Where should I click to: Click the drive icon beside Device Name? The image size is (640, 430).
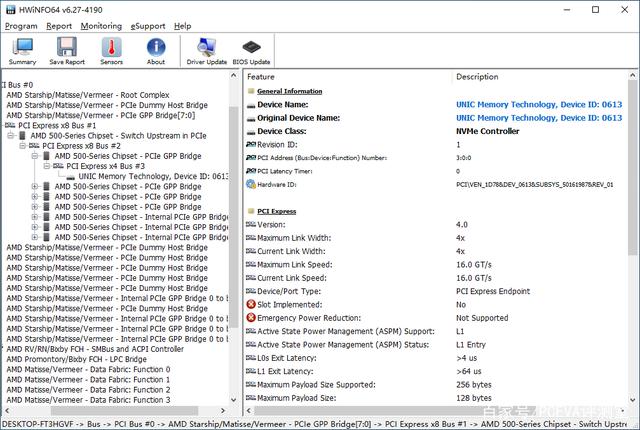pos(251,105)
